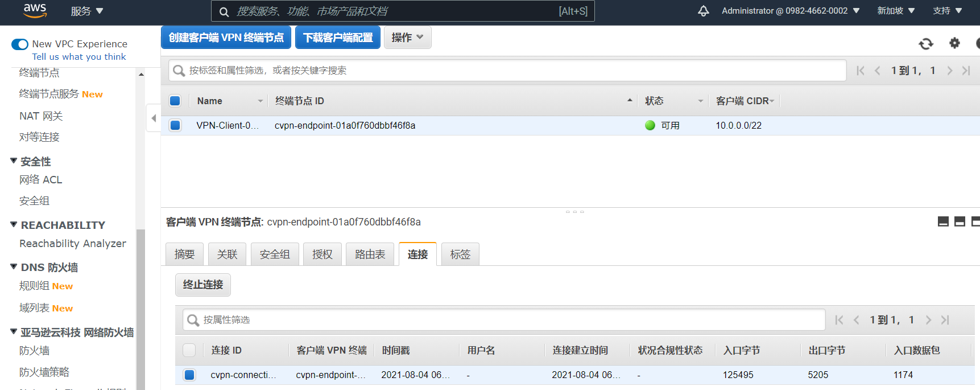Open 对等连接 in sidebar
Image resolution: width=980 pixels, height=390 pixels.
coord(39,137)
